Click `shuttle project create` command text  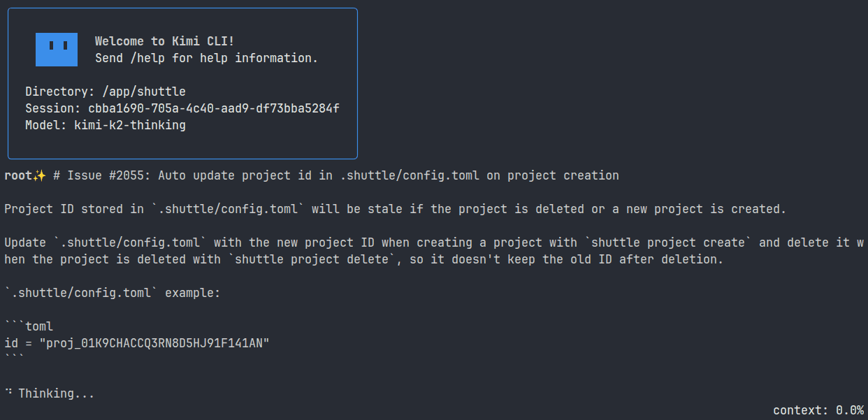pyautogui.click(x=667, y=242)
